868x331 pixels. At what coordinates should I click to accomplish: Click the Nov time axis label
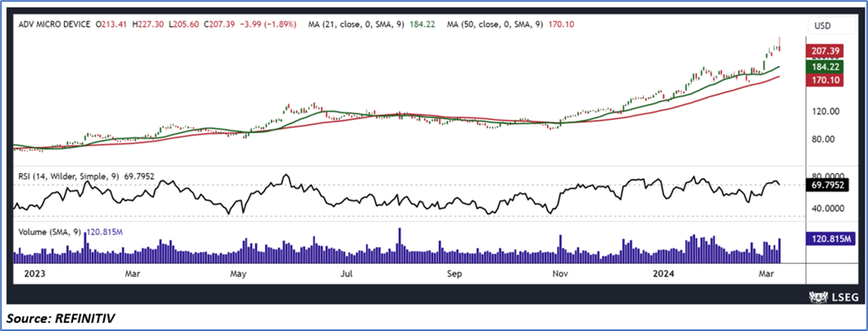pos(560,273)
